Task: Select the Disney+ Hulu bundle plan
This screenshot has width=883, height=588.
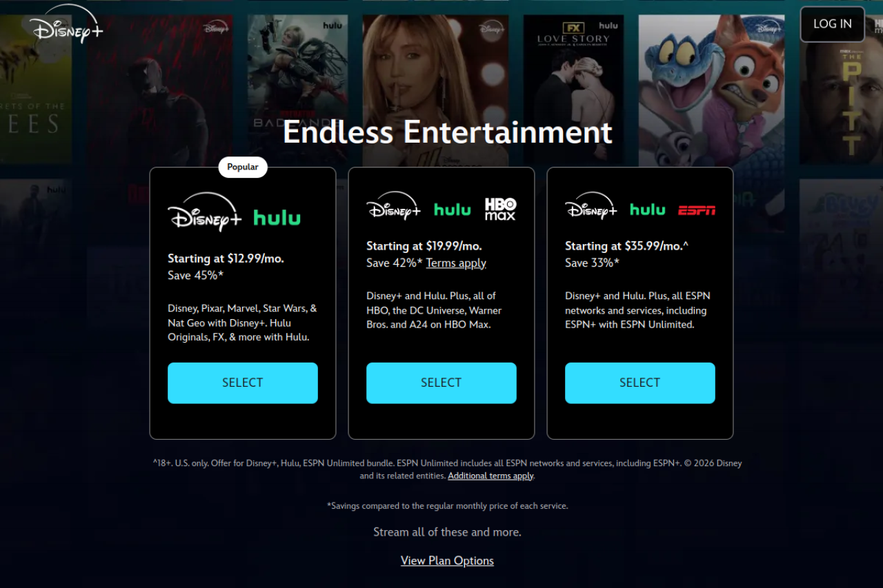Action: click(x=243, y=383)
